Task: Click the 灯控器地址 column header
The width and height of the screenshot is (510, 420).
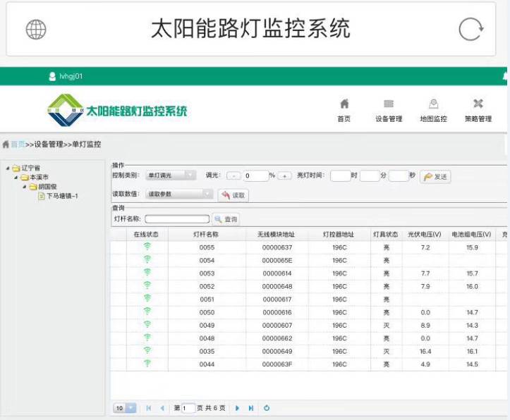Action: point(339,234)
